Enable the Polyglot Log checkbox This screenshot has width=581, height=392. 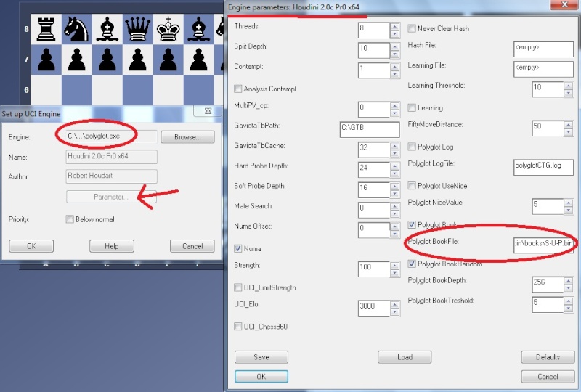click(412, 147)
